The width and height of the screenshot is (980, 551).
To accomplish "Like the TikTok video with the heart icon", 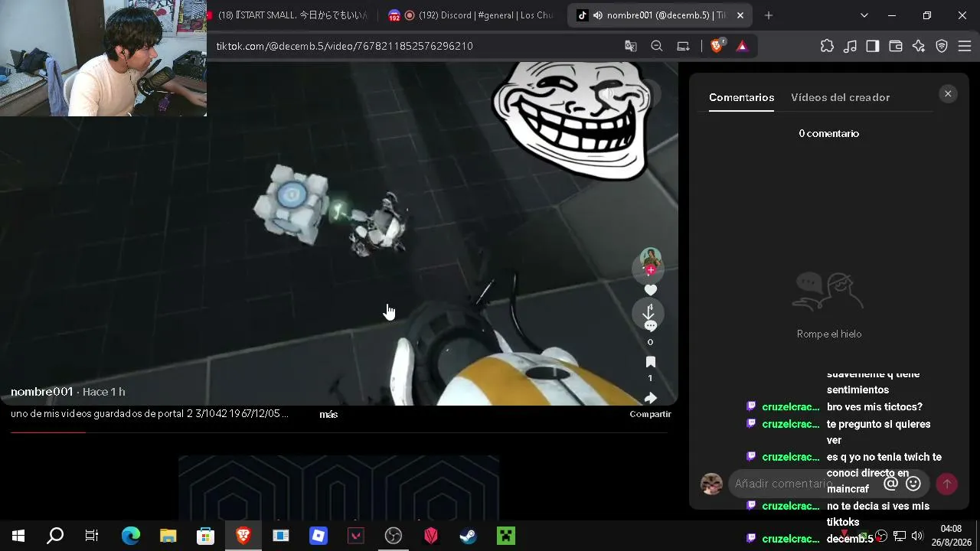I will pos(651,290).
